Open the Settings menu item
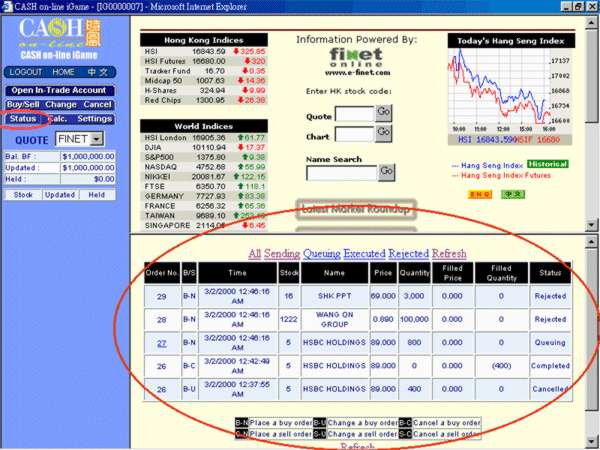Screen dimensions: 600x450 click(x=95, y=119)
